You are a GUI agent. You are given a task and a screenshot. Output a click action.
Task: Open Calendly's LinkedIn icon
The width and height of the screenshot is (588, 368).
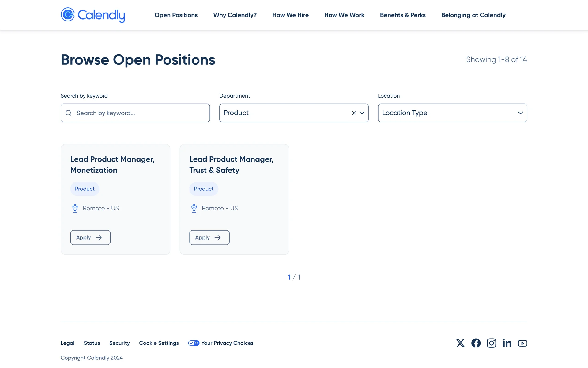(x=507, y=343)
